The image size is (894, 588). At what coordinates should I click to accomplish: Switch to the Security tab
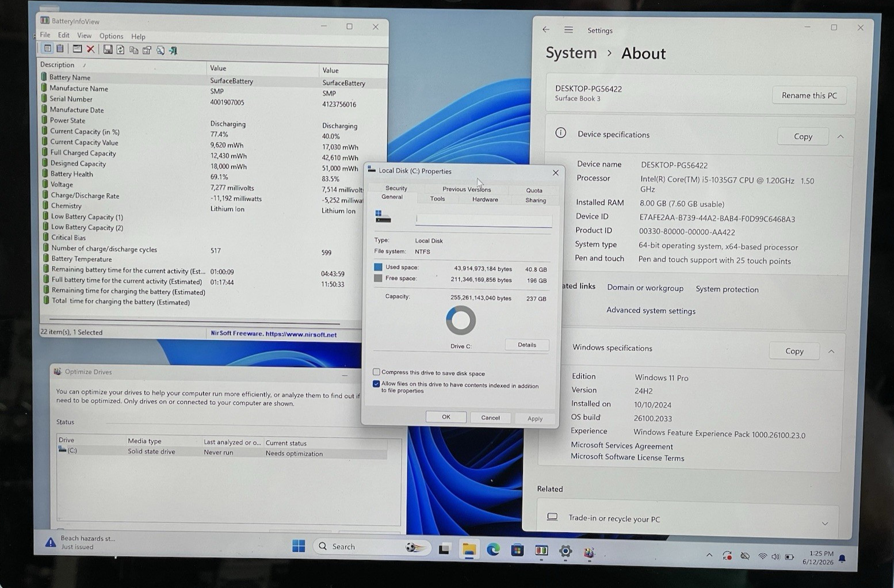[x=396, y=188]
